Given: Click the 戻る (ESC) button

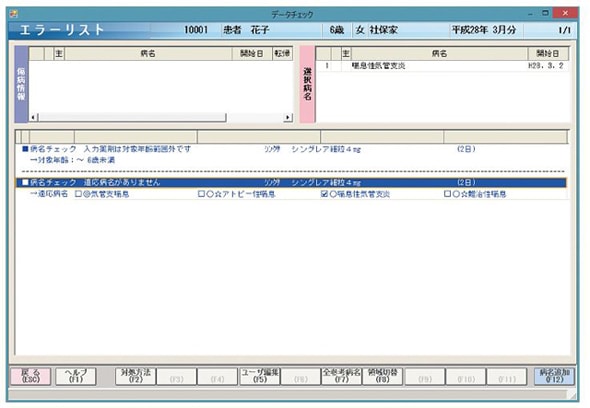Looking at the screenshot, I should (x=30, y=376).
